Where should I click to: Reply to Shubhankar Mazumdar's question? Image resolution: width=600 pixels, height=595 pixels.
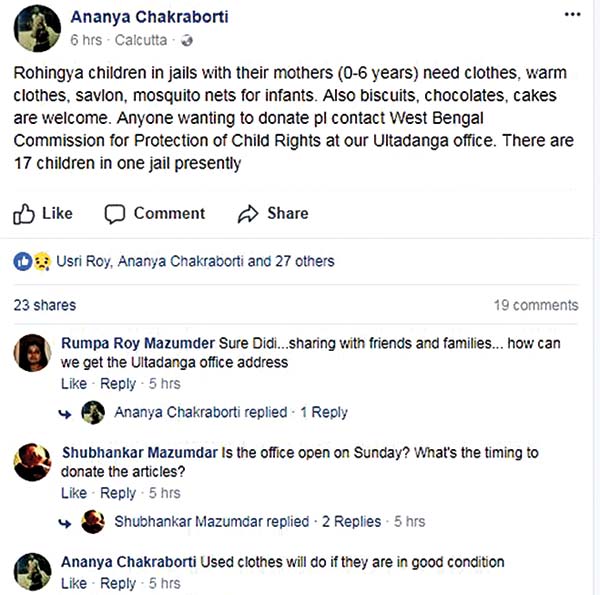pos(117,493)
